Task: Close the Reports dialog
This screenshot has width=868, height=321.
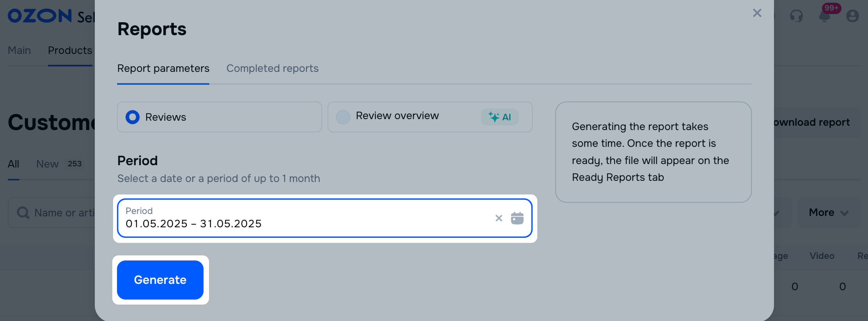Action: (x=757, y=13)
